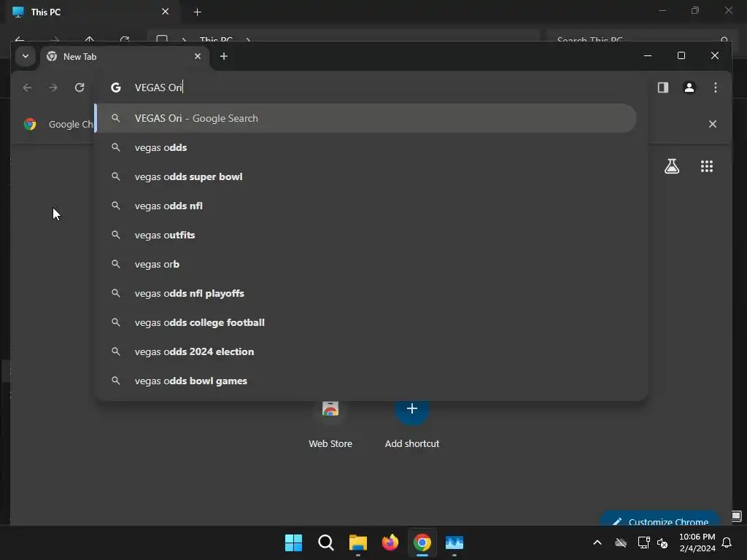Click Google Chrome taskbar icon
Viewport: 747px width, 560px height.
[x=422, y=542]
